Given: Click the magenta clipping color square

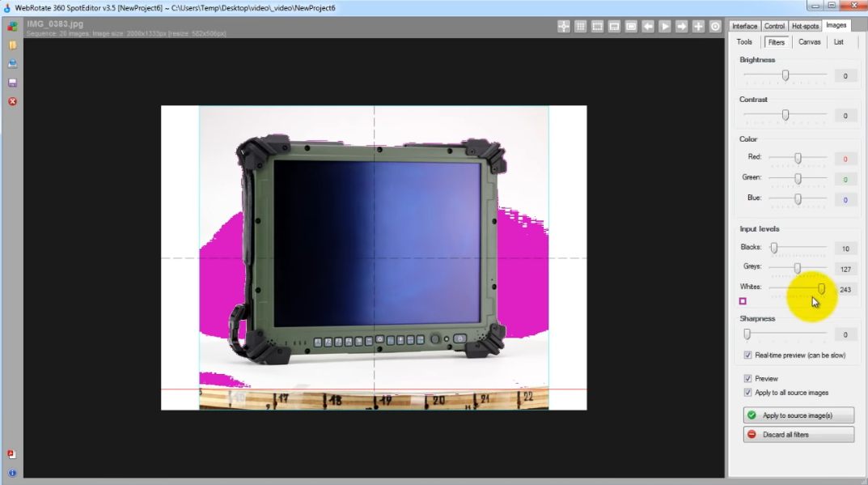Looking at the screenshot, I should (743, 301).
